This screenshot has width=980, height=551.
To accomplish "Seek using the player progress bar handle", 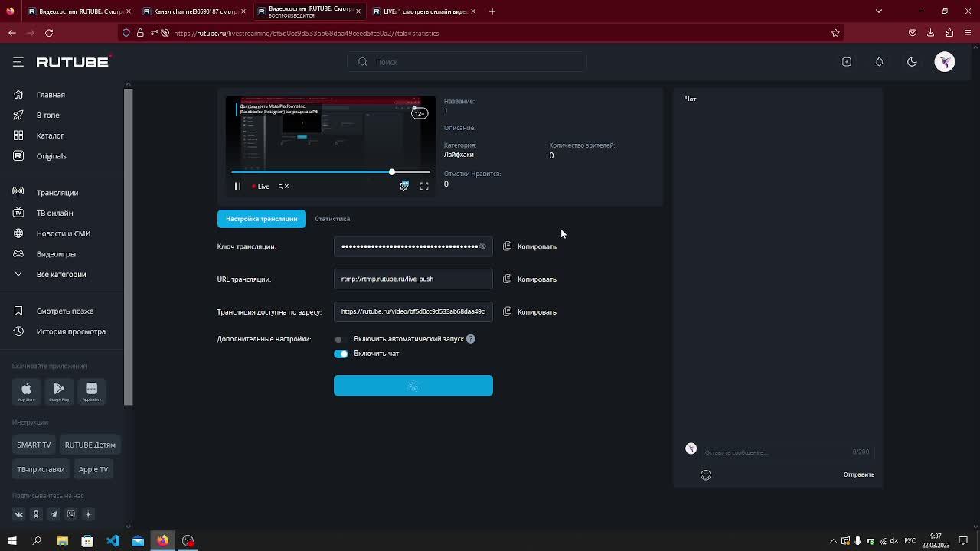I will (x=392, y=172).
